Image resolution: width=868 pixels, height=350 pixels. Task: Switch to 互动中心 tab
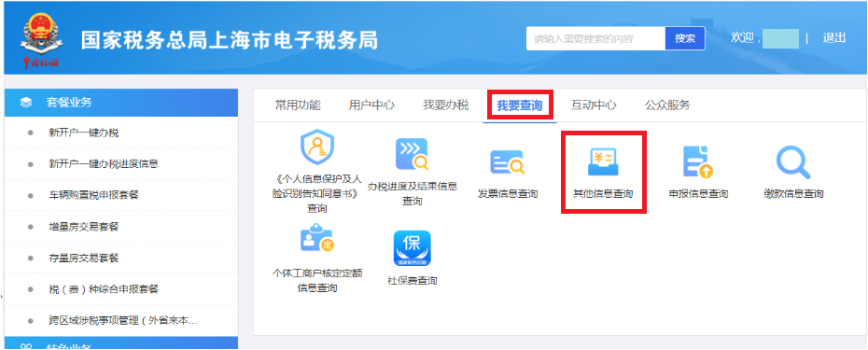[x=594, y=105]
